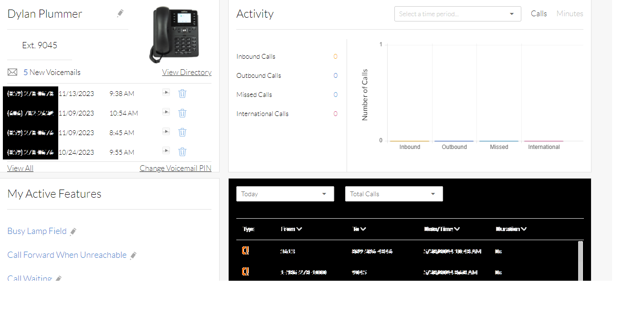Screen dimensions: 644x328
Task: Edit Busy Lamp Field pencil icon
Action: click(73, 232)
